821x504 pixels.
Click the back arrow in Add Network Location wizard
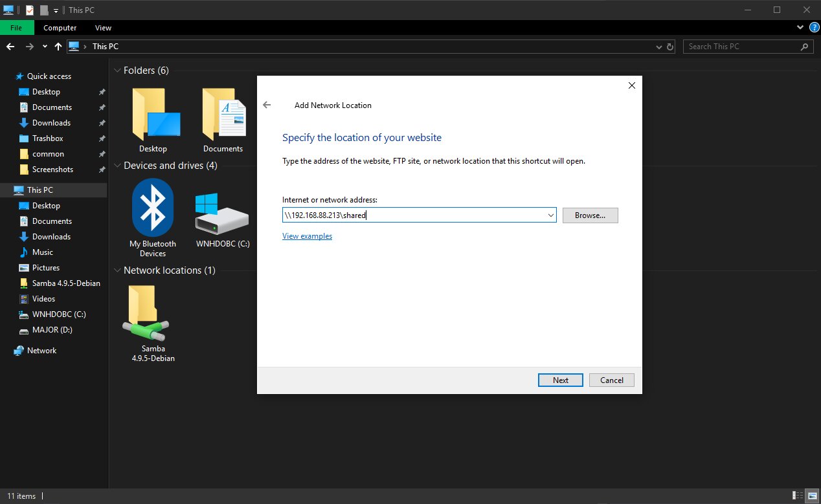click(x=267, y=105)
